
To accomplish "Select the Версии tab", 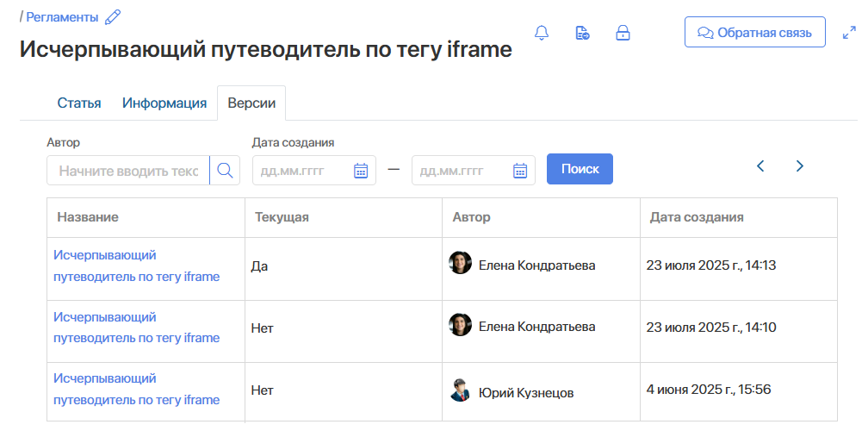I will pyautogui.click(x=251, y=103).
